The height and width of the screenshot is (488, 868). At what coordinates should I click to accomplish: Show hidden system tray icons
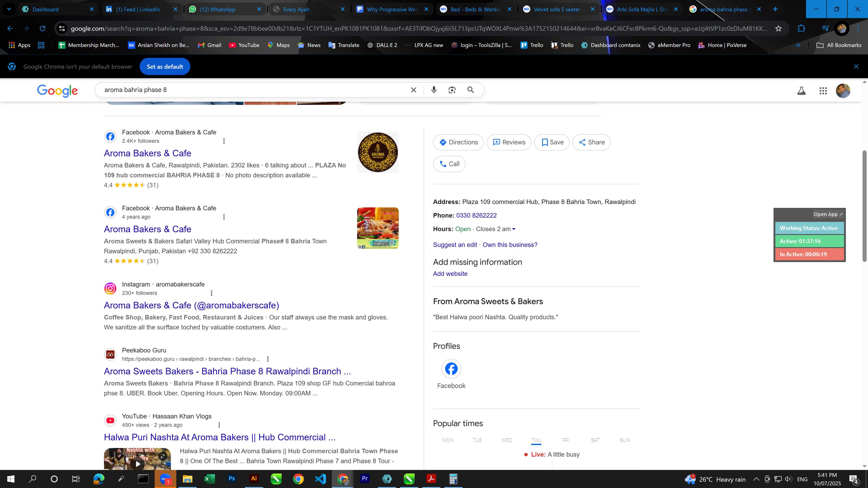[756, 479]
